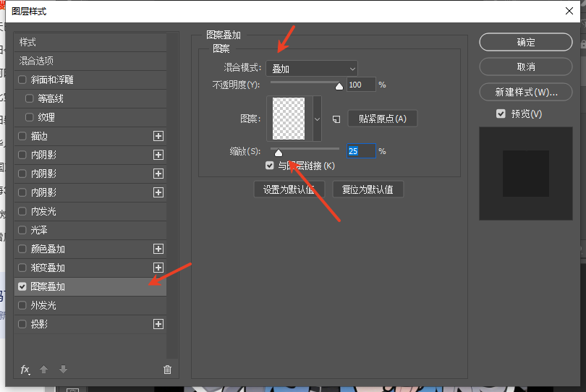Click 设置为默认值 button
The image size is (586, 392).
289,189
